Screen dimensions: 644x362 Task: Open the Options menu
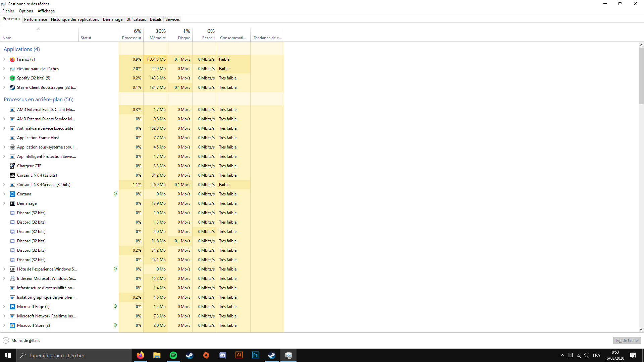(26, 11)
